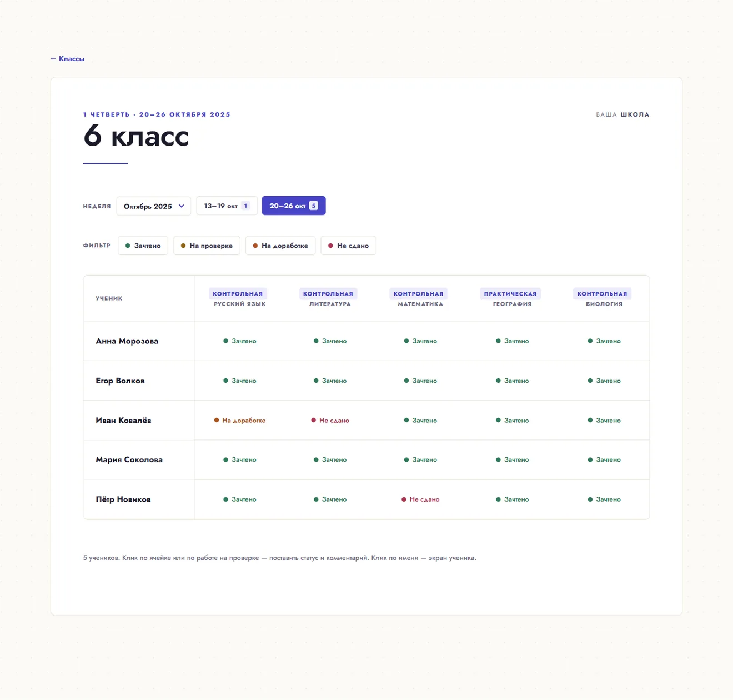This screenshot has width=733, height=700.
Task: Select the 20–26 окт week tab
Action: pos(294,206)
